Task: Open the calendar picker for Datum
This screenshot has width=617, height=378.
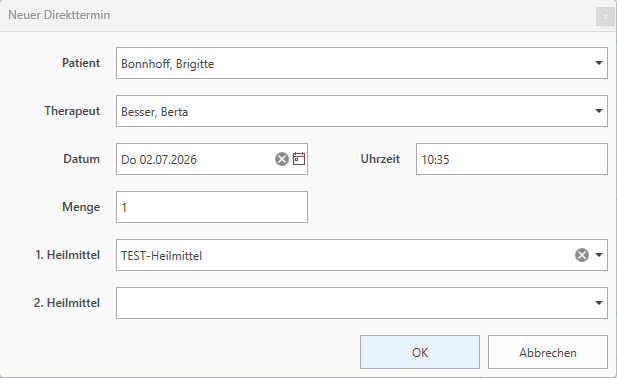Action: [x=299, y=159]
